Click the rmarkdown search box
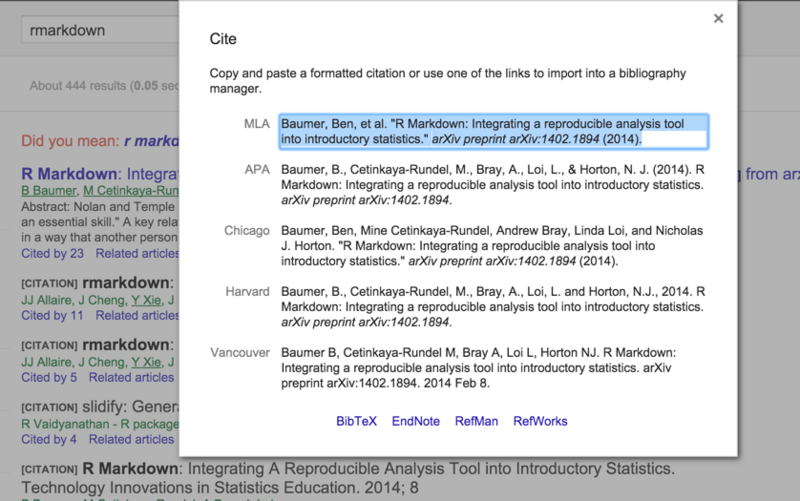 click(100, 30)
